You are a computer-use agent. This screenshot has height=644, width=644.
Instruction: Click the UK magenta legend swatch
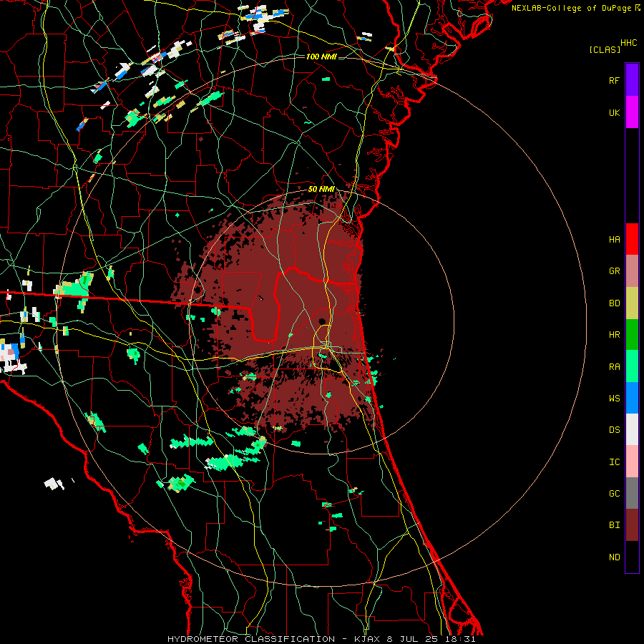coord(632,112)
